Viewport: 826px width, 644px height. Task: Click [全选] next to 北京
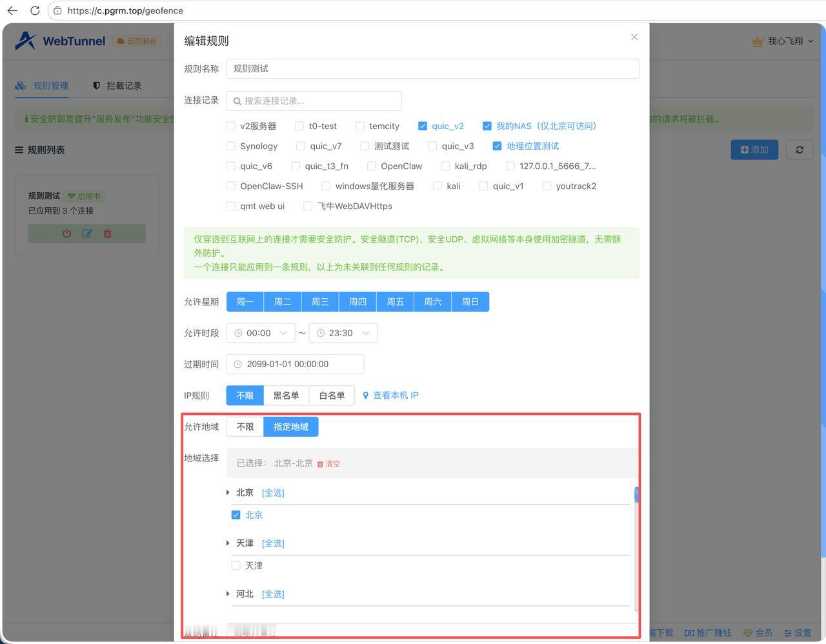[x=273, y=492]
